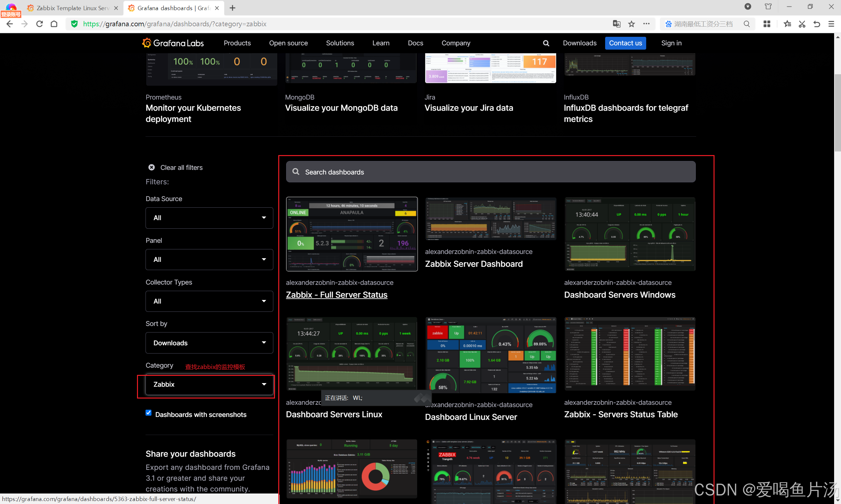Open Dashboard Servers Windows thumbnail
The height and width of the screenshot is (504, 841).
(x=630, y=234)
